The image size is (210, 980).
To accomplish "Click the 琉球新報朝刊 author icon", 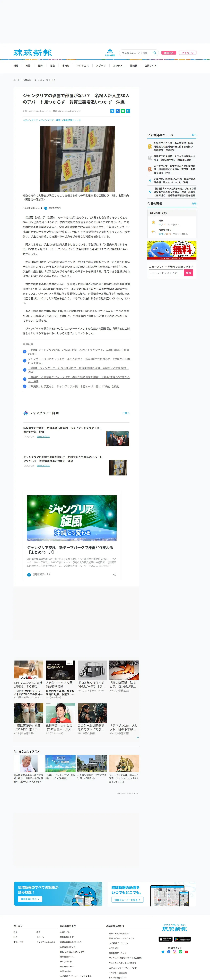I will (46, 208).
